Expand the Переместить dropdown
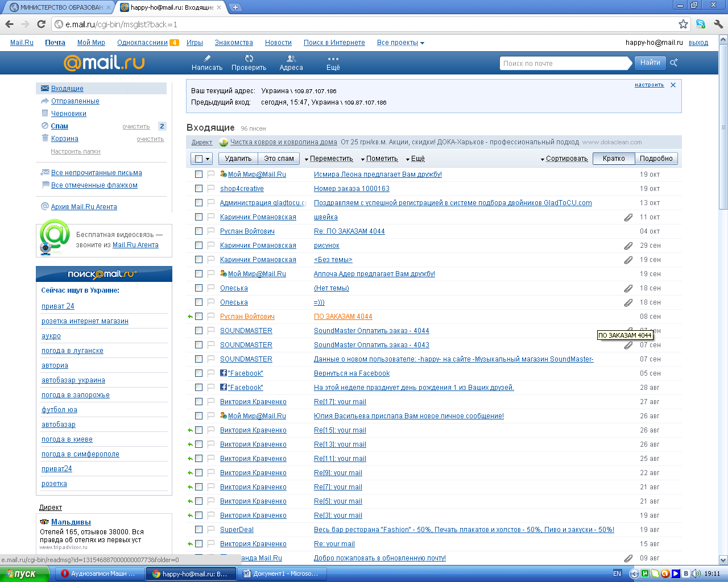728x582 pixels. coord(329,159)
